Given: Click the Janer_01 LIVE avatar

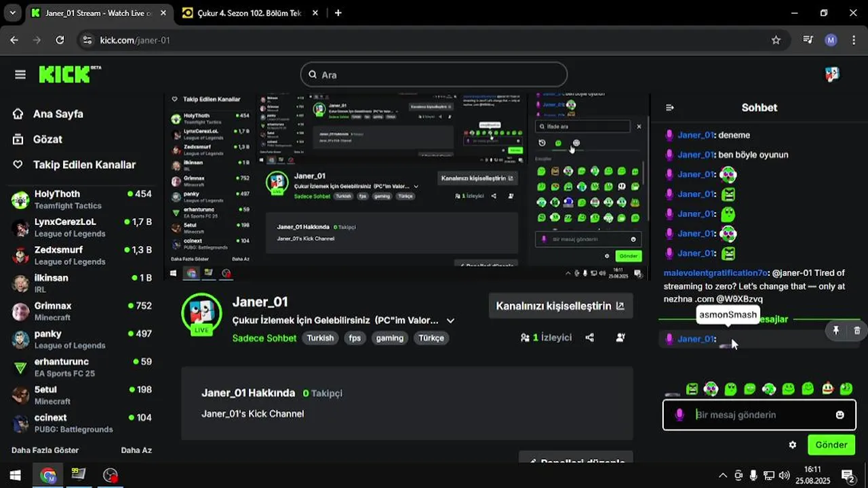Looking at the screenshot, I should coord(201,314).
